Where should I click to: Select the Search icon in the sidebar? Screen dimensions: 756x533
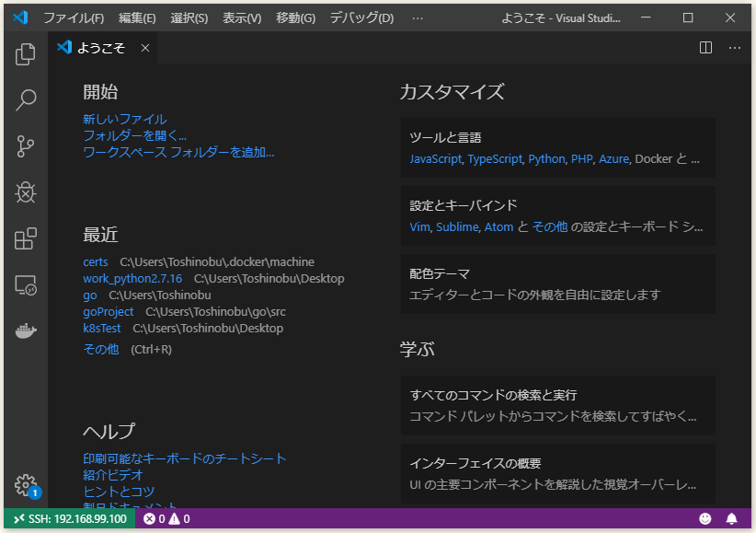25,100
